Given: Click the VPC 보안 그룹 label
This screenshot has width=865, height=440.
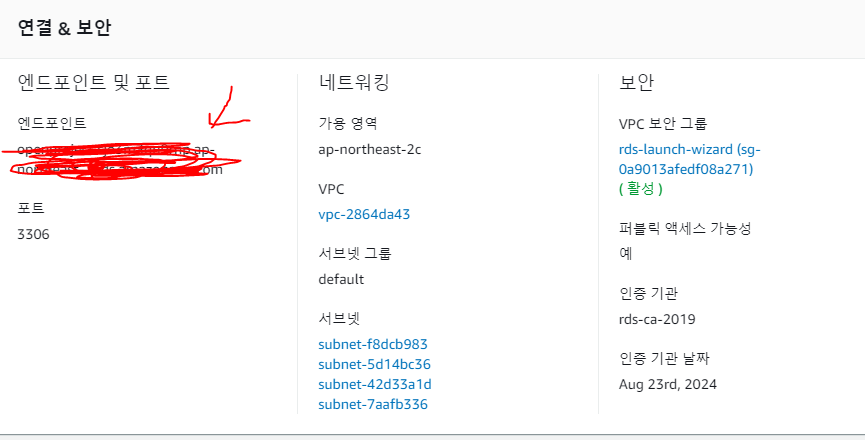Looking at the screenshot, I should click(663, 124).
